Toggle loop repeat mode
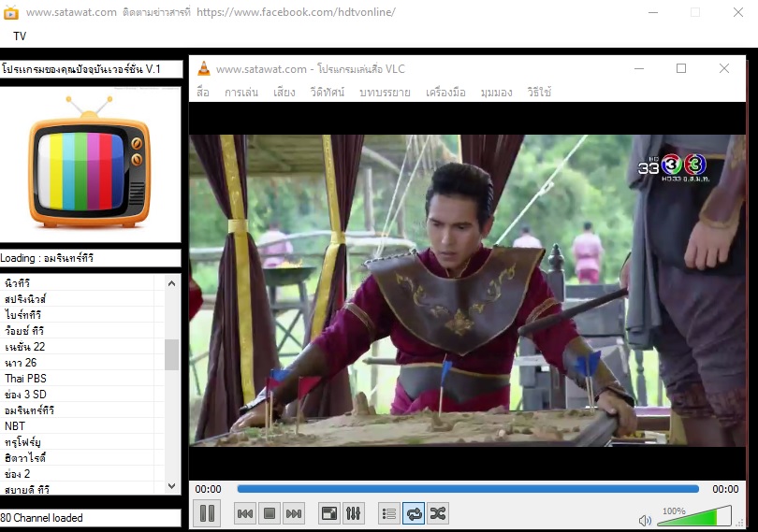 pyautogui.click(x=414, y=513)
